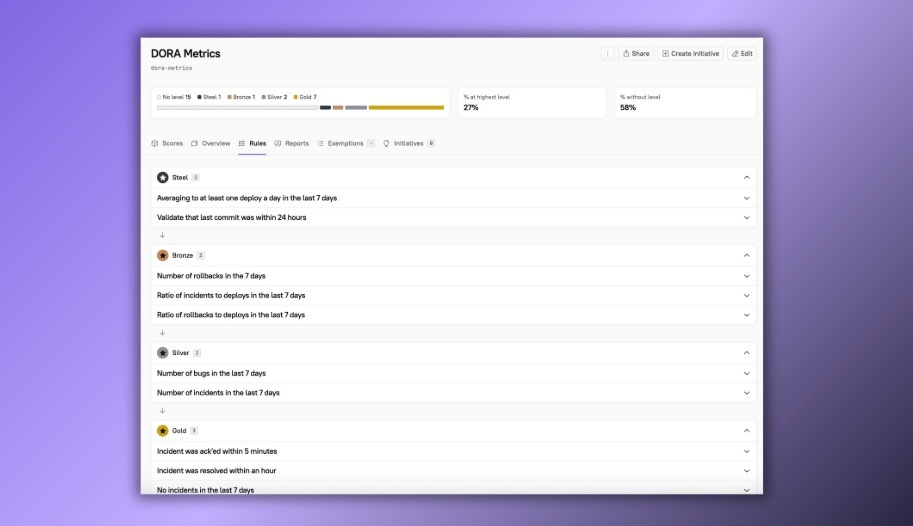Open the three-dot more options menu
This screenshot has height=526, width=913.
tap(607, 54)
